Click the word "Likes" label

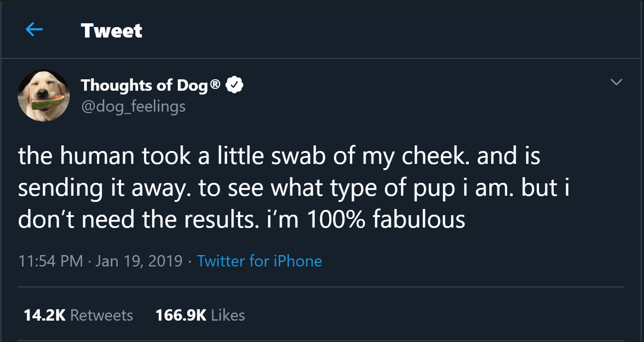pyautogui.click(x=228, y=315)
